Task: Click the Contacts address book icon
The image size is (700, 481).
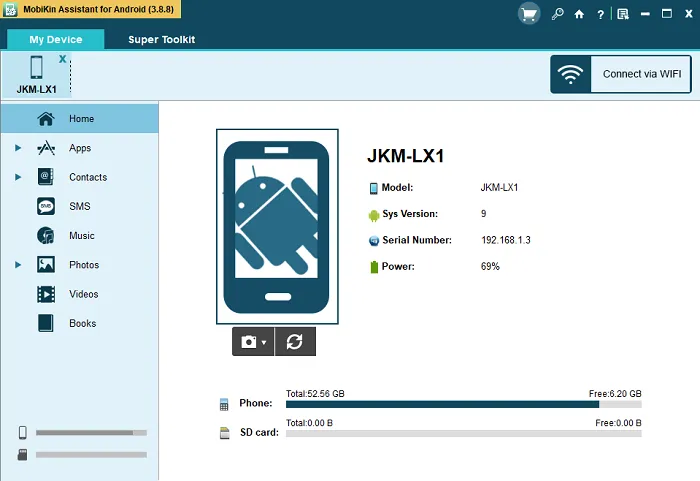Action: [46, 177]
